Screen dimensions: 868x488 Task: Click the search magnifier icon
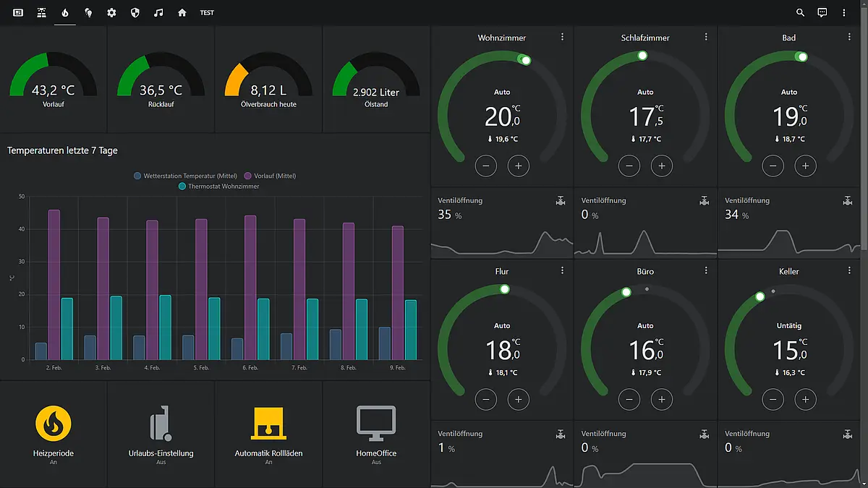tap(800, 12)
